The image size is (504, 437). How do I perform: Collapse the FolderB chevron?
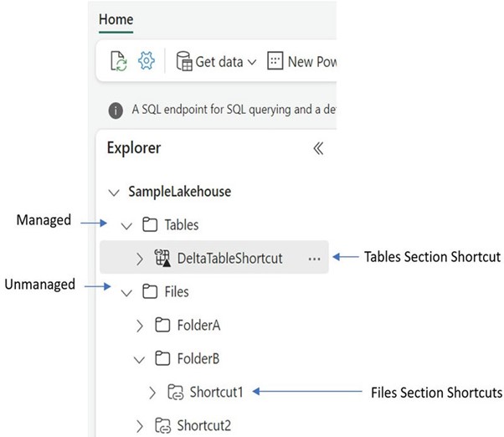coord(139,360)
